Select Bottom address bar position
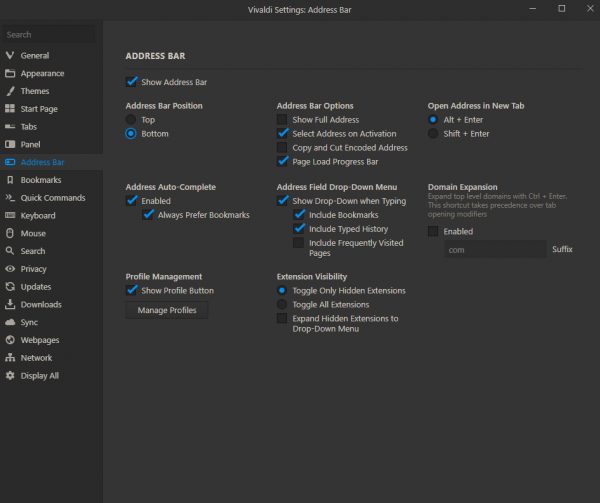 click(131, 133)
